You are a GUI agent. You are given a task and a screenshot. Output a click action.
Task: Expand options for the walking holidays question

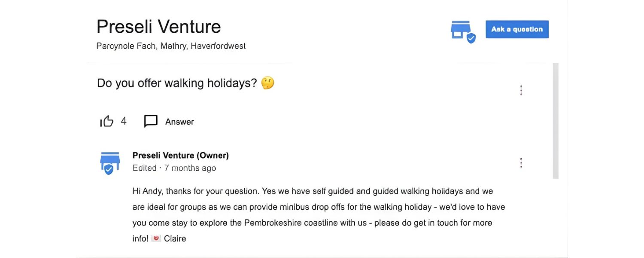pos(521,90)
